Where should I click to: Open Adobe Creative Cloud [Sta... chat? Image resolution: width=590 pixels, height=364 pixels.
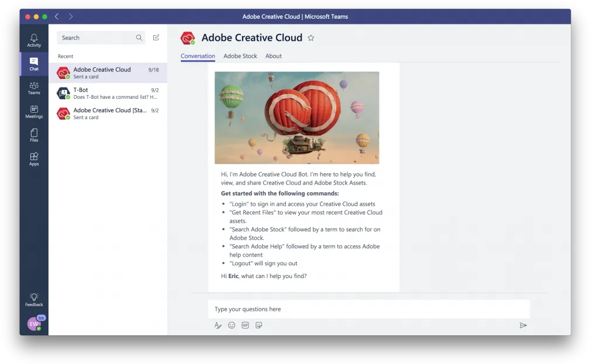coord(108,113)
